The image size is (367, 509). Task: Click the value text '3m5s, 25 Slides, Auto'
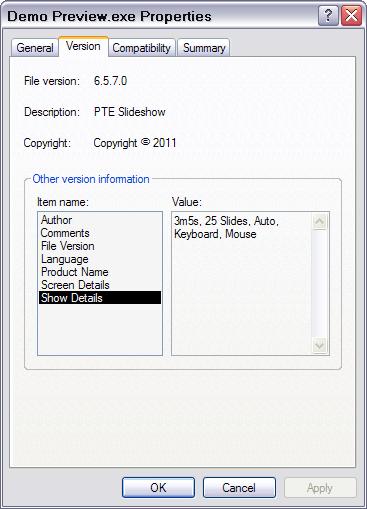coord(226,221)
